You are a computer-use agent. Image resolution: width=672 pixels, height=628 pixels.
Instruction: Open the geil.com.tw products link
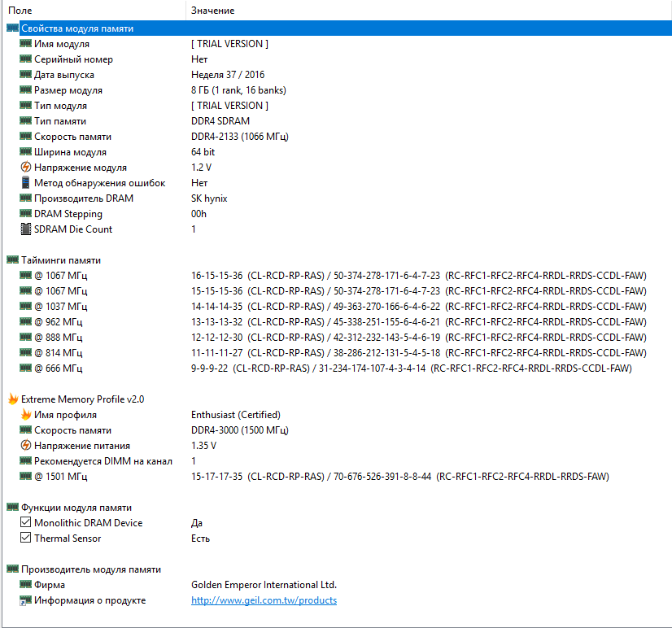click(x=264, y=600)
